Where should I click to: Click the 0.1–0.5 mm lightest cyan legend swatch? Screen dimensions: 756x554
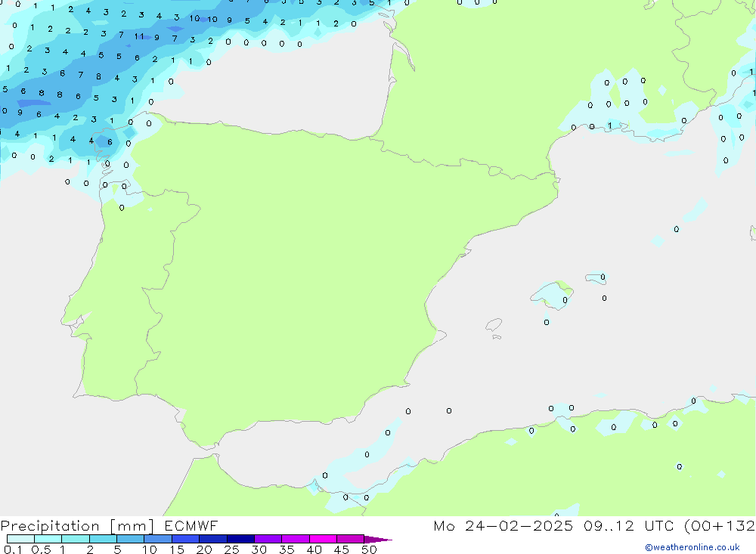(20, 539)
